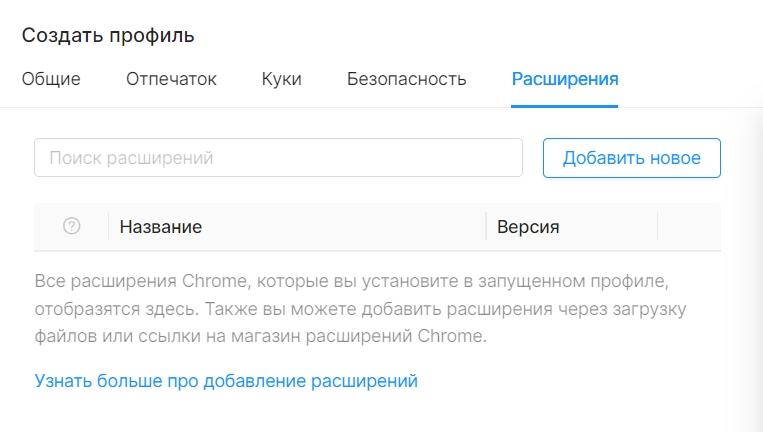Focus the Поиск расширений search field
763x432 pixels.
(x=278, y=158)
